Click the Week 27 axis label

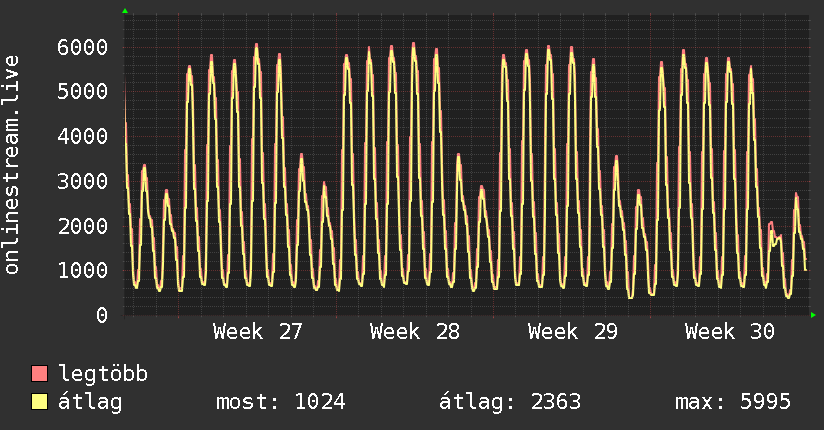click(x=258, y=332)
